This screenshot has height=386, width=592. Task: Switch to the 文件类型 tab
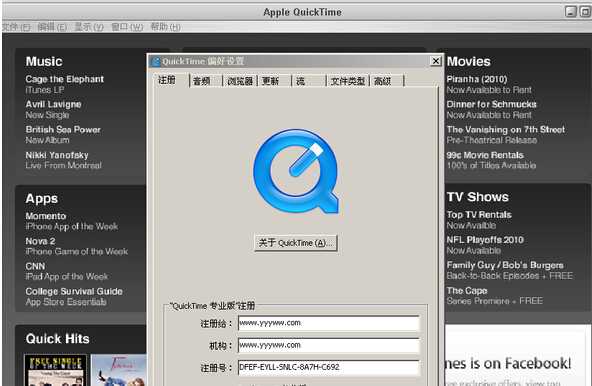pos(348,81)
